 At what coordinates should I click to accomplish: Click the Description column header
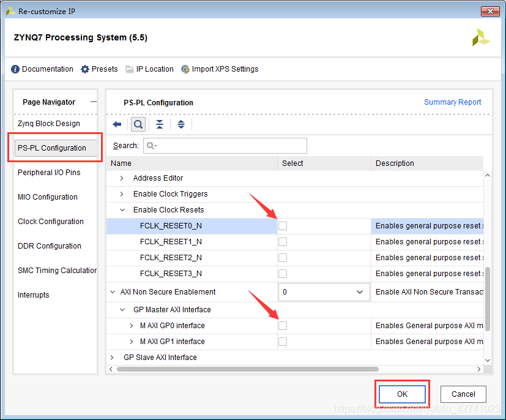[427, 163]
